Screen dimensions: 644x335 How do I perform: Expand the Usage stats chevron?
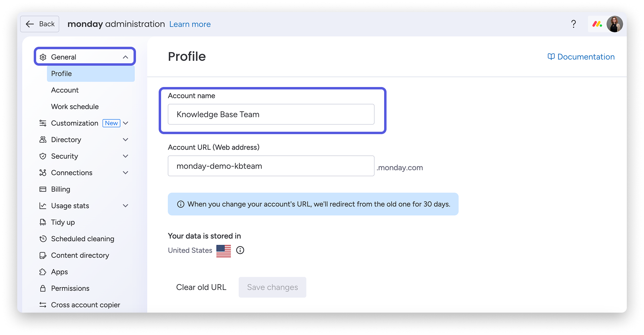(126, 206)
